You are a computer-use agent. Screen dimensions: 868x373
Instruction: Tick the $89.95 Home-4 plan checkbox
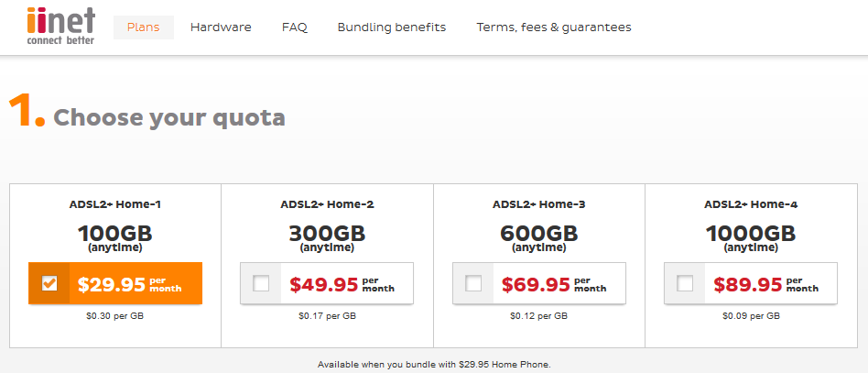685,284
